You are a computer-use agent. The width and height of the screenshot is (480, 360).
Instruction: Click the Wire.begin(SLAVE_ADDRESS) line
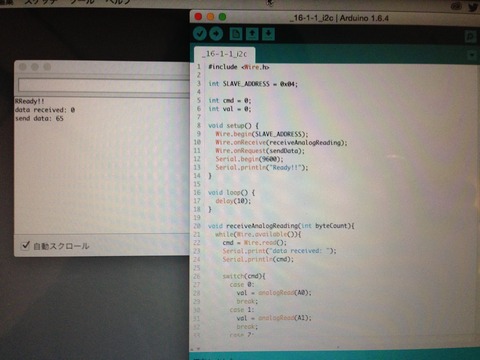point(262,134)
